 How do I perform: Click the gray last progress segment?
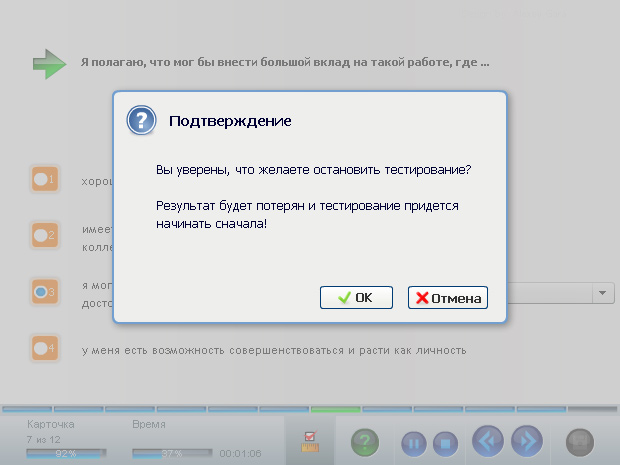point(592,410)
